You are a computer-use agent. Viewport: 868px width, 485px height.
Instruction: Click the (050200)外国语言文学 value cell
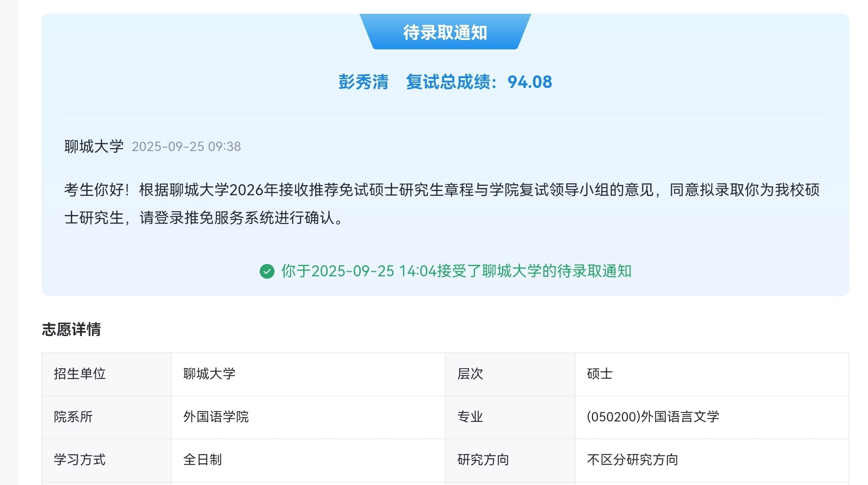click(x=712, y=417)
